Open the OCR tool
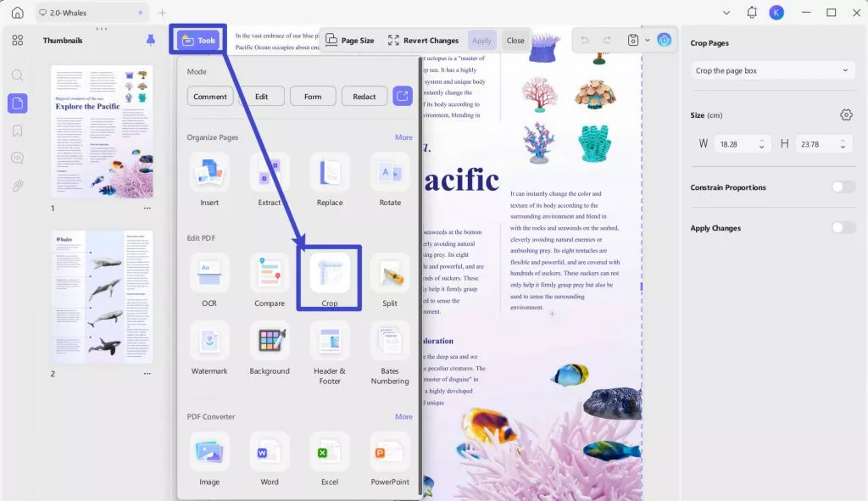This screenshot has width=868, height=501. click(209, 281)
